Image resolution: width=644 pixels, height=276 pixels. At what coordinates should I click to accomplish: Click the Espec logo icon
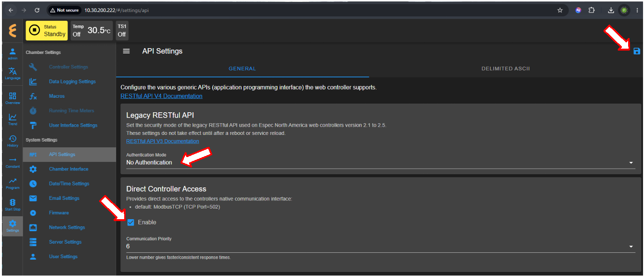click(13, 30)
